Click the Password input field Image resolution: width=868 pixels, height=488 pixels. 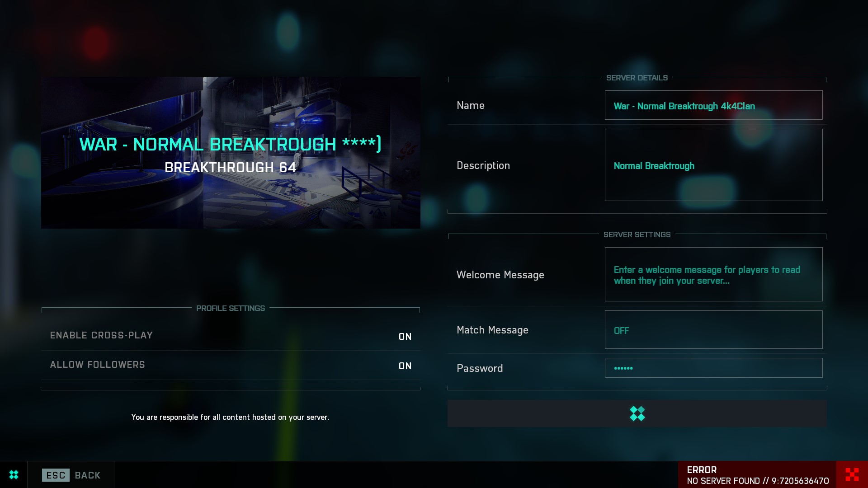pyautogui.click(x=713, y=368)
